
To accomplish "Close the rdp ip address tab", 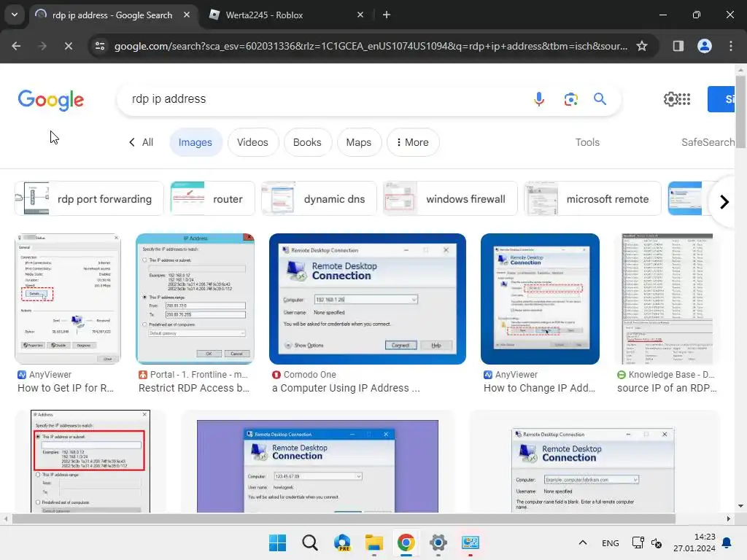I will coord(187,15).
